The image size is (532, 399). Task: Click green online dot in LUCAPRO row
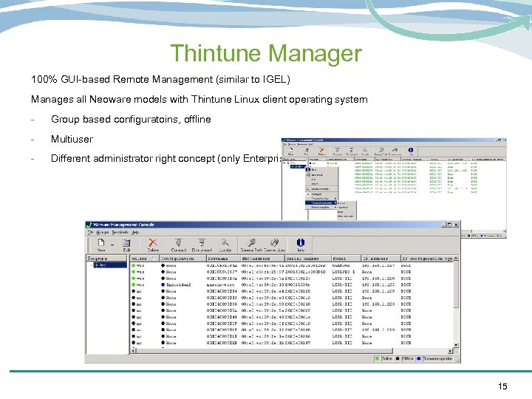(x=133, y=272)
